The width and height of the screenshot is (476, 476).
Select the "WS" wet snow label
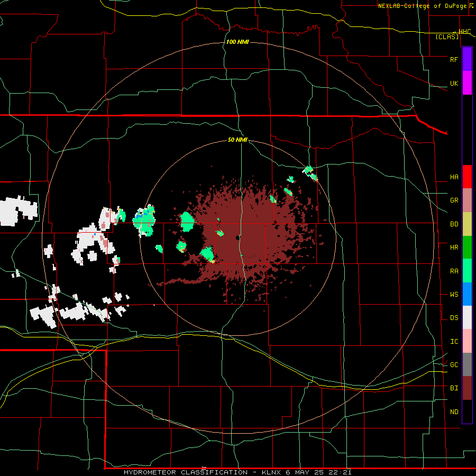pyautogui.click(x=454, y=295)
